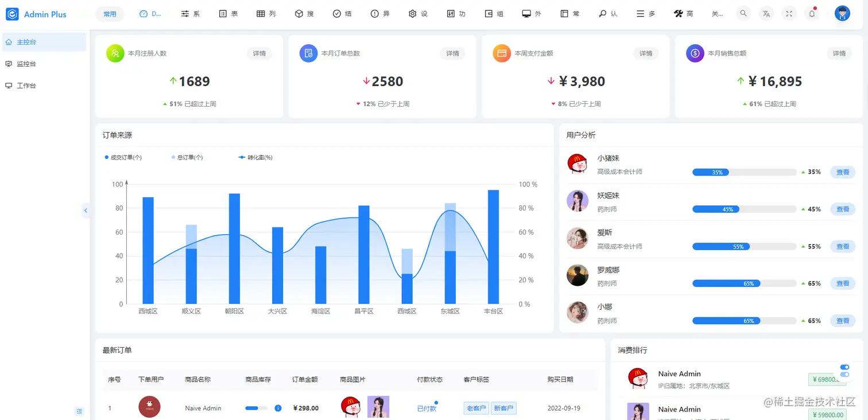Click the blue 本月订单总数 card icon

tap(309, 53)
